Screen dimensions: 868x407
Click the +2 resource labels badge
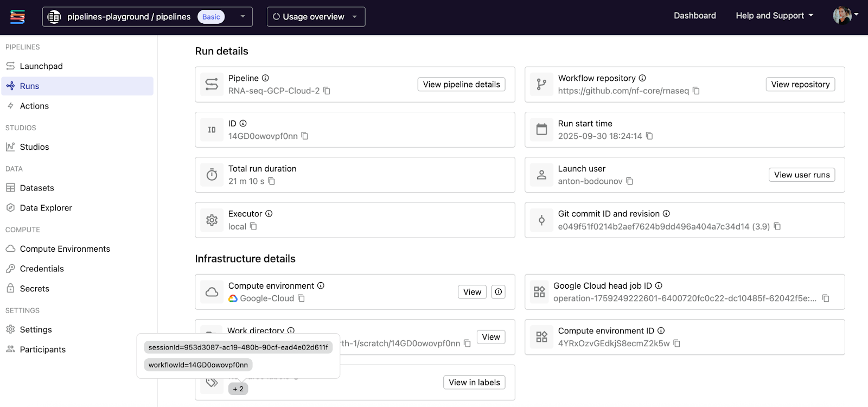point(238,389)
